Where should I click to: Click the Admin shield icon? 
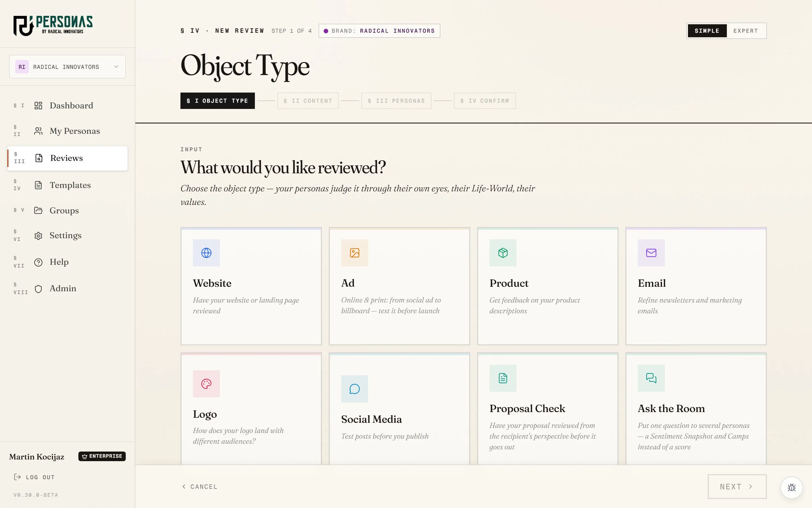click(38, 289)
